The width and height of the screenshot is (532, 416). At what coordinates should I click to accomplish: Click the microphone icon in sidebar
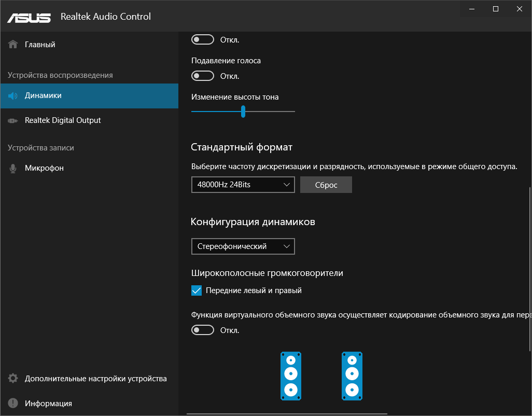coord(13,168)
